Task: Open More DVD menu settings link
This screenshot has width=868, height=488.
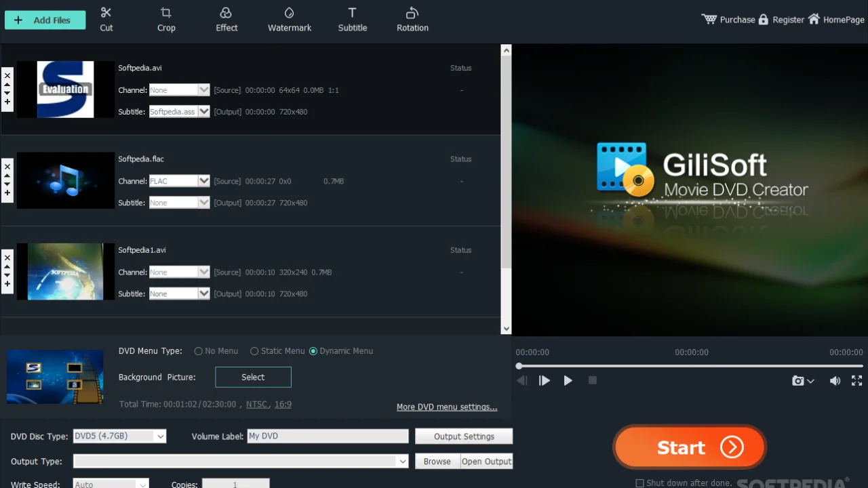Action: click(x=447, y=407)
